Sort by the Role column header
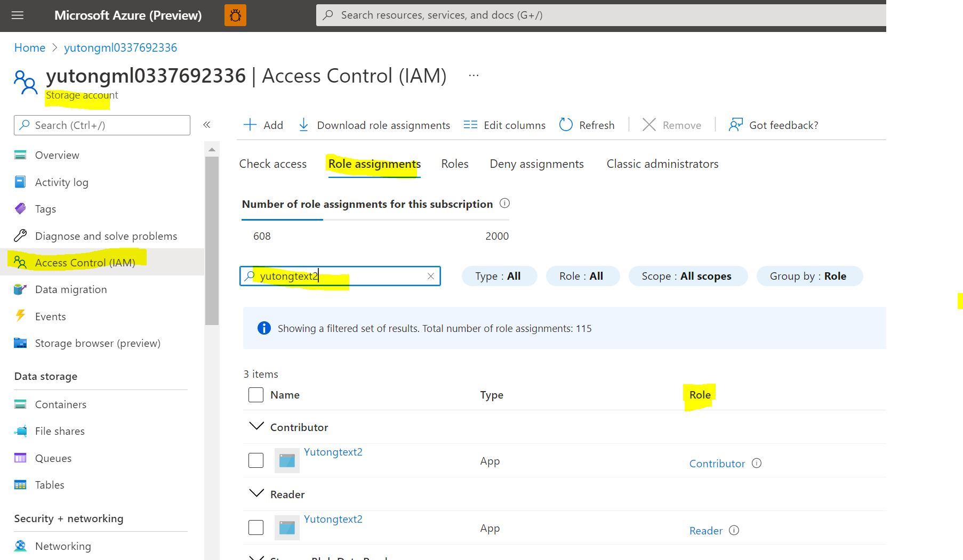The height and width of the screenshot is (560, 963). coord(700,395)
